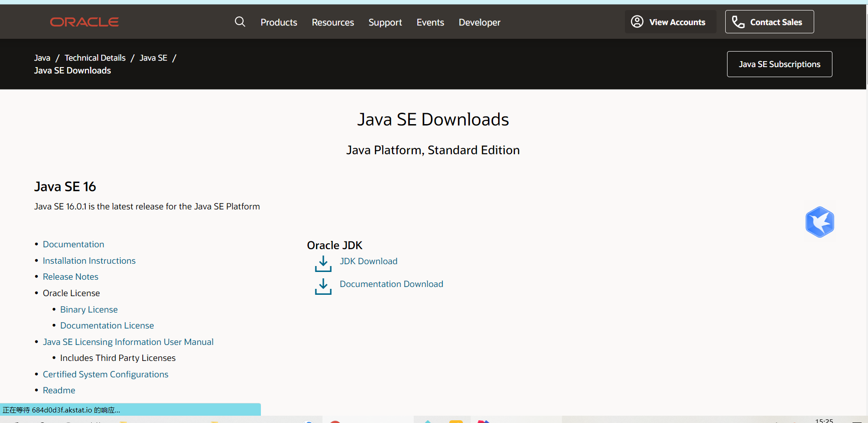Click the Documentation Download arrow icon
868x423 pixels.
[x=323, y=286]
